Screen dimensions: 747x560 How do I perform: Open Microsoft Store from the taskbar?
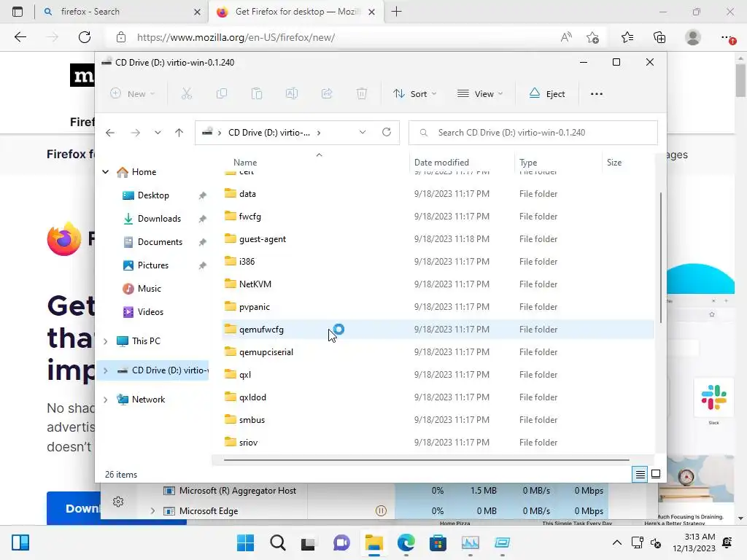pyautogui.click(x=438, y=542)
